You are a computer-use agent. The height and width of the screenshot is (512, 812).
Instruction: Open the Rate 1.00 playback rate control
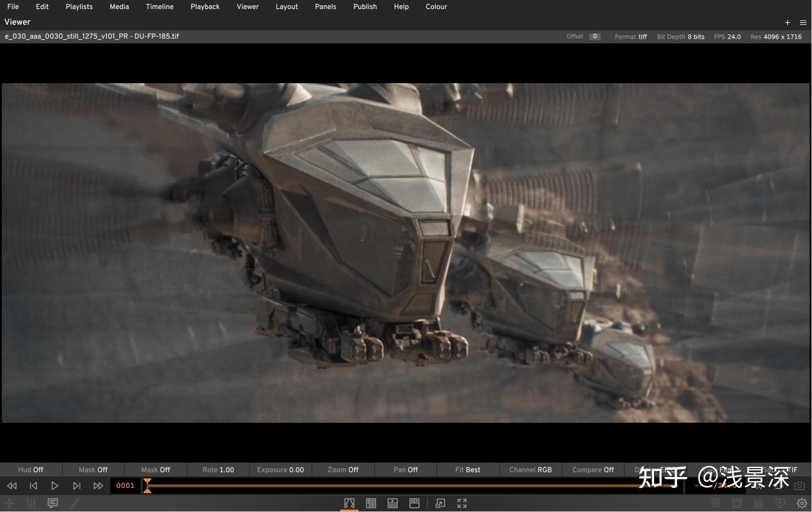218,470
